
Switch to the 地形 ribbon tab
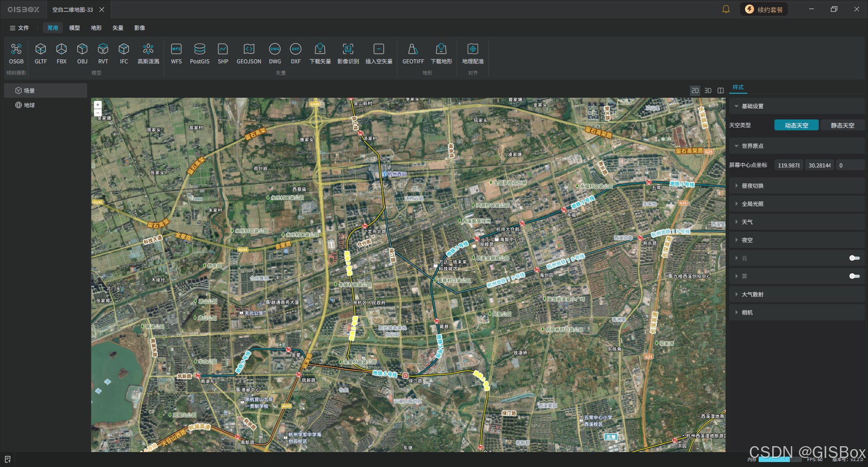click(x=96, y=28)
